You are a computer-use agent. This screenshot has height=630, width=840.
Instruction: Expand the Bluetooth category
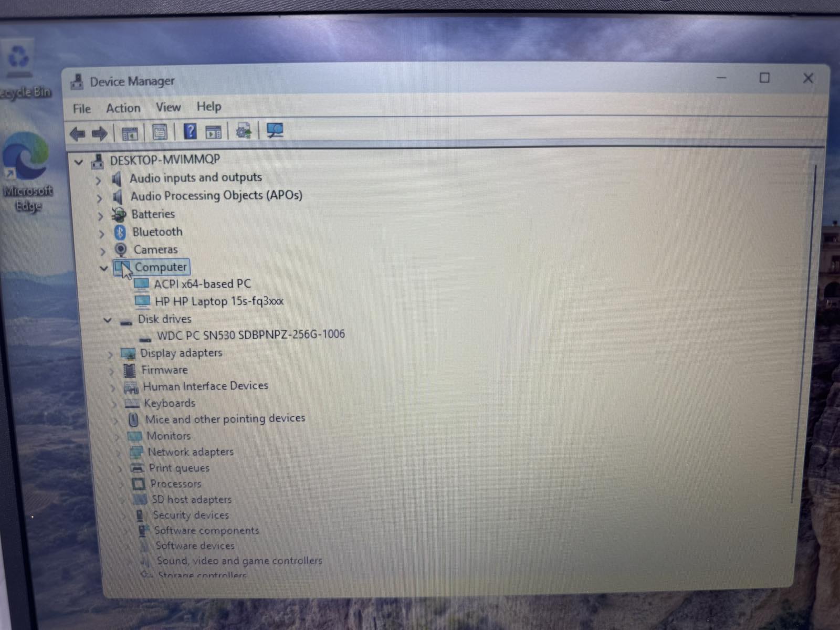click(102, 234)
